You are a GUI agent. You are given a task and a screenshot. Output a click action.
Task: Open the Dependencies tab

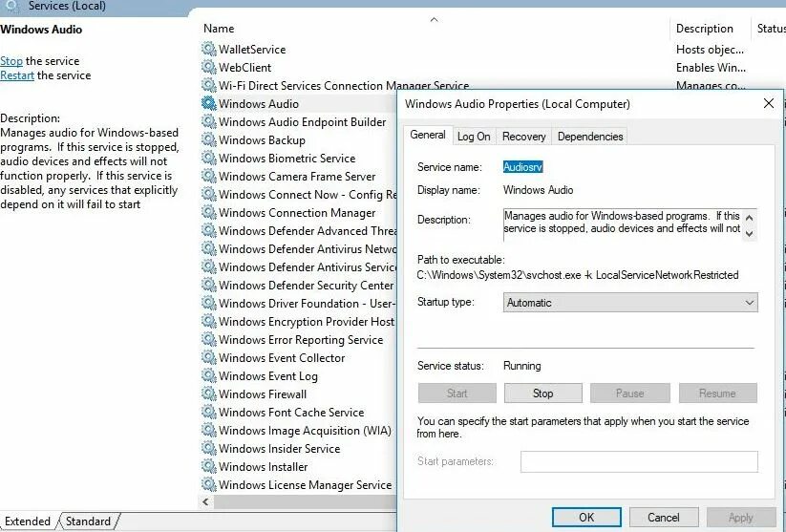[x=590, y=137]
